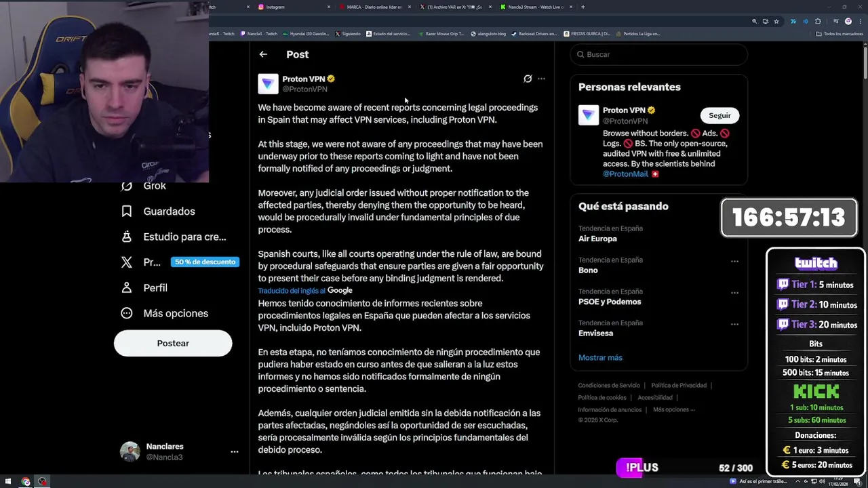Open browser profile avatar menu
Screen dimensions: 868x488
(848, 21)
